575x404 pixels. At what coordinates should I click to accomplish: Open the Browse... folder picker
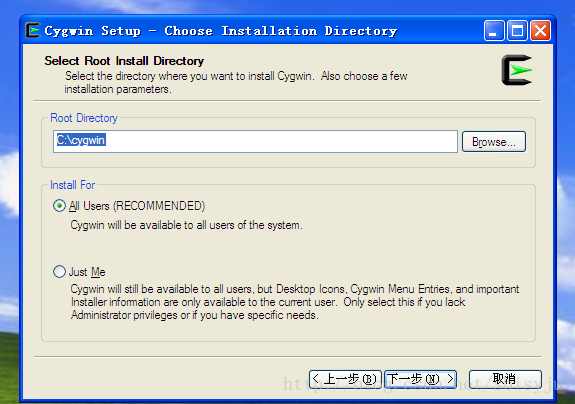[x=494, y=142]
